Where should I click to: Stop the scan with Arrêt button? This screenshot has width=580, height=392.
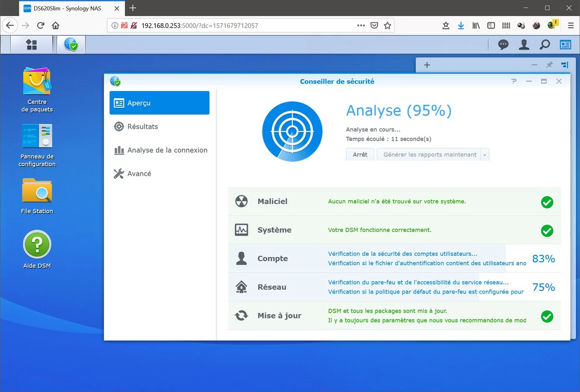tap(360, 155)
